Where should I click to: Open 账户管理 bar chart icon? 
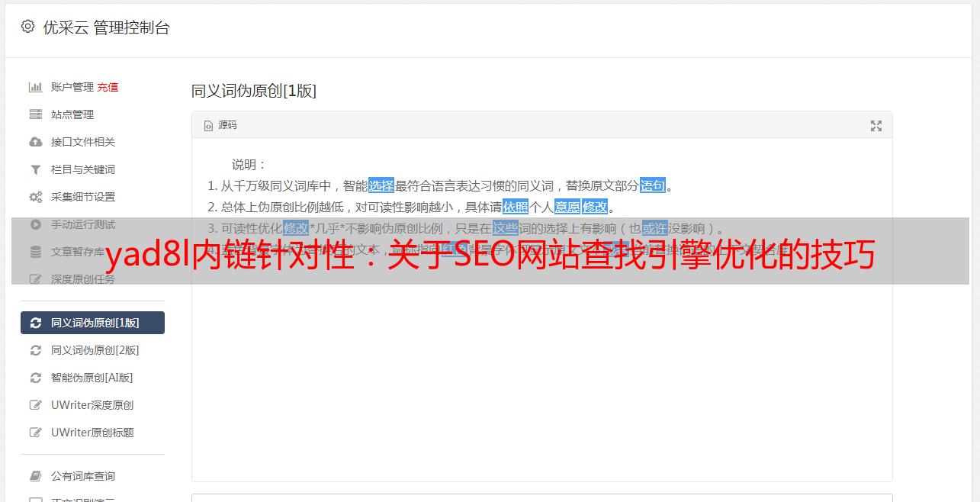click(x=35, y=87)
